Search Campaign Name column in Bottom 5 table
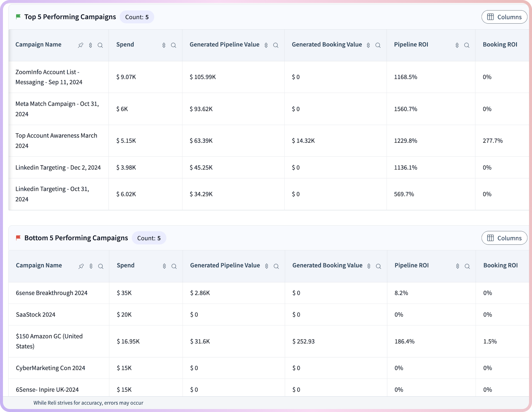The image size is (532, 412). click(101, 266)
